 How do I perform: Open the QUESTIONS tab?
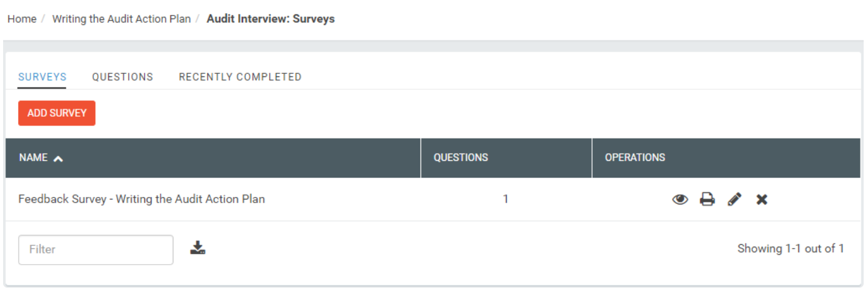(x=122, y=77)
